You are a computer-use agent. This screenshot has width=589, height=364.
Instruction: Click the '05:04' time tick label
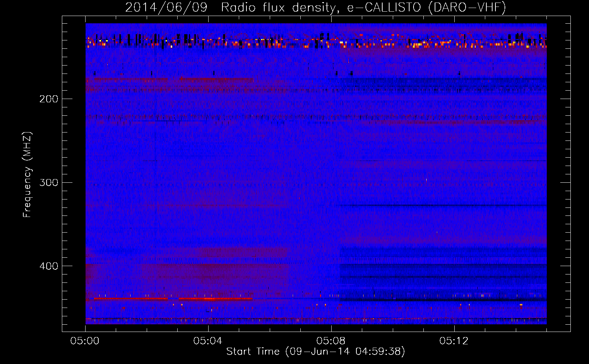click(208, 341)
